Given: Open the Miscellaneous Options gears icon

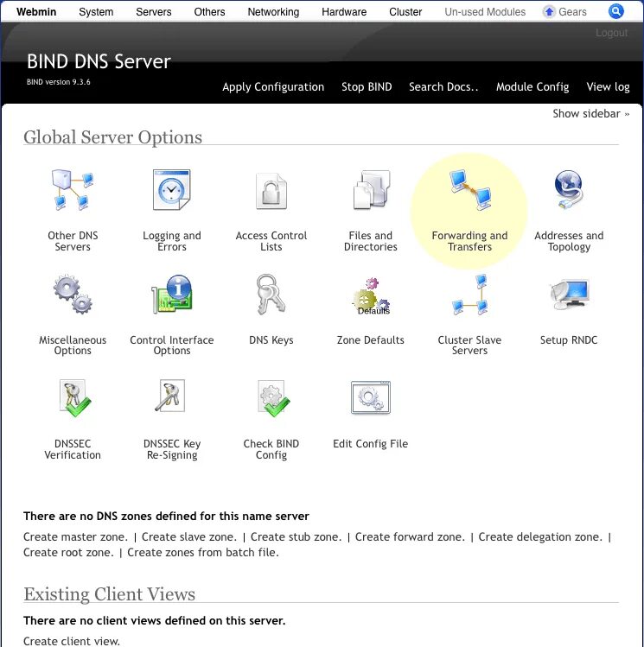Looking at the screenshot, I should 73,295.
